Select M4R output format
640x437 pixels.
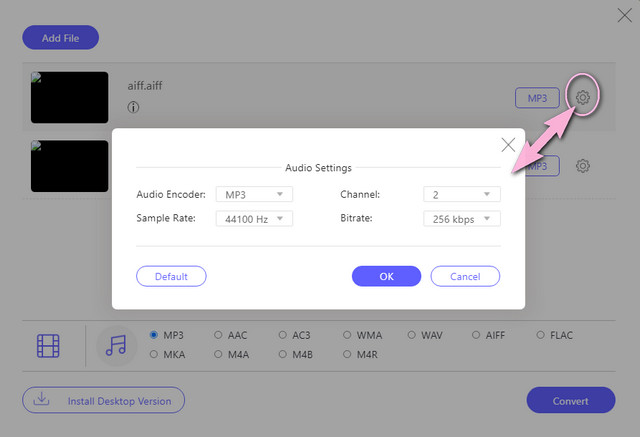click(347, 354)
